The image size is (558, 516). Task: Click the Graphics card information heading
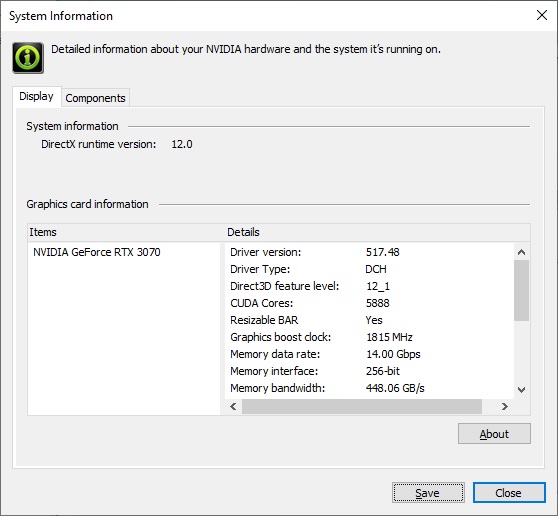coord(87,204)
